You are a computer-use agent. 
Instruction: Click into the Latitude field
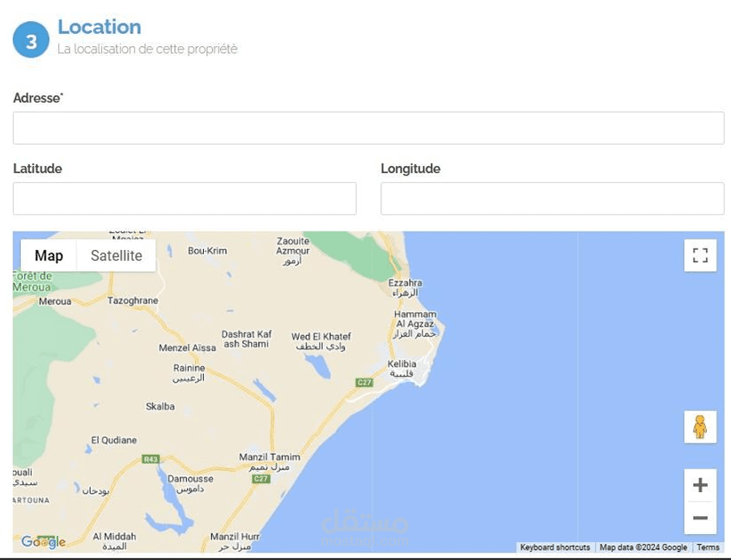coord(185,198)
